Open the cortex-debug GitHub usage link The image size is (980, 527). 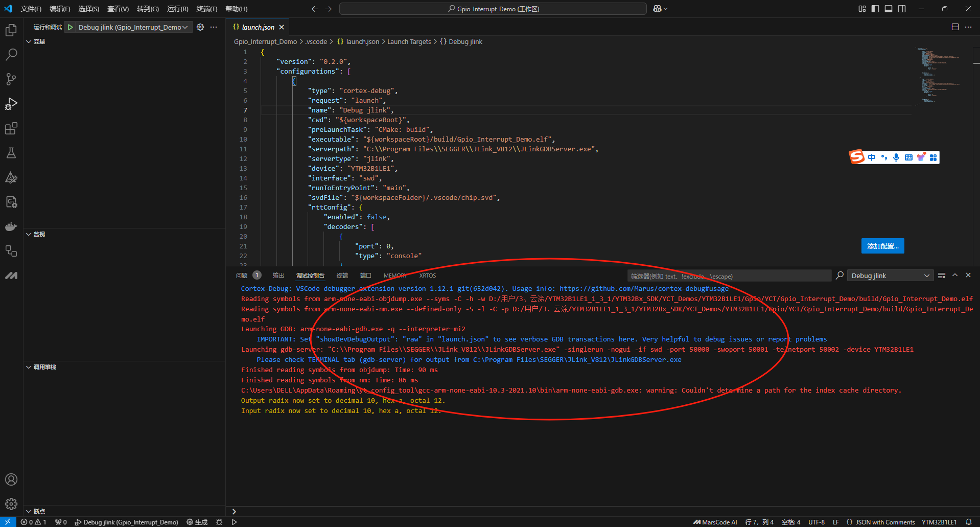pos(644,289)
